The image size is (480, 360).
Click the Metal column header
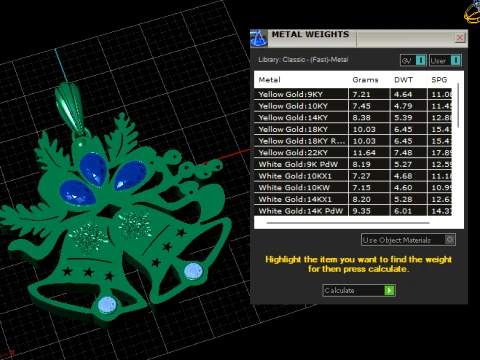click(270, 80)
